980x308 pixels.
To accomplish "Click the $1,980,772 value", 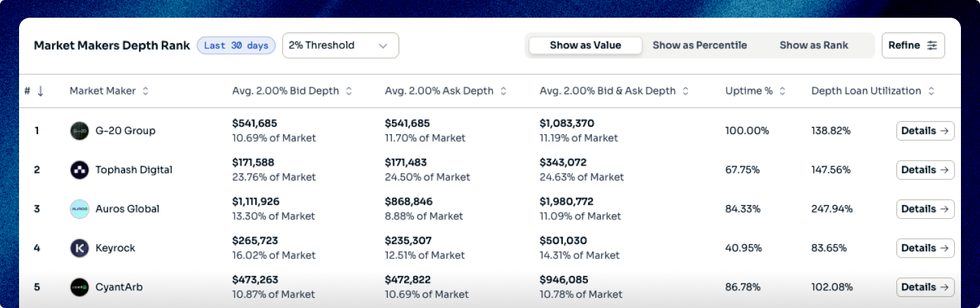I will click(x=566, y=202).
